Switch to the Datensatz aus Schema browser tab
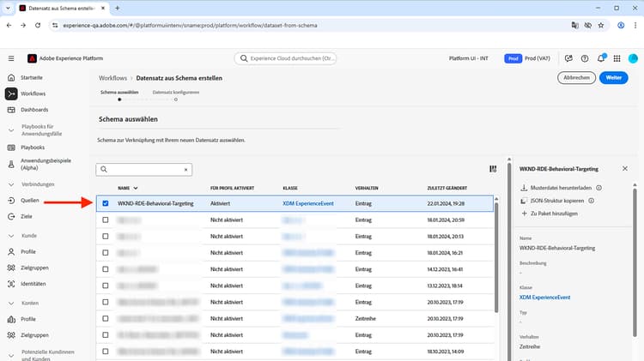The width and height of the screenshot is (644, 361). coord(62,8)
